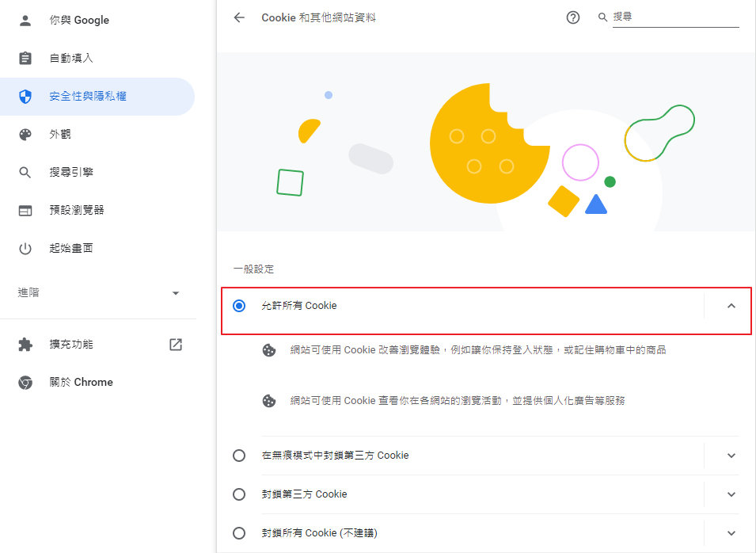Screen dimensions: 756x553
Task: Click the 搜尋 settings search field
Action: tap(675, 17)
